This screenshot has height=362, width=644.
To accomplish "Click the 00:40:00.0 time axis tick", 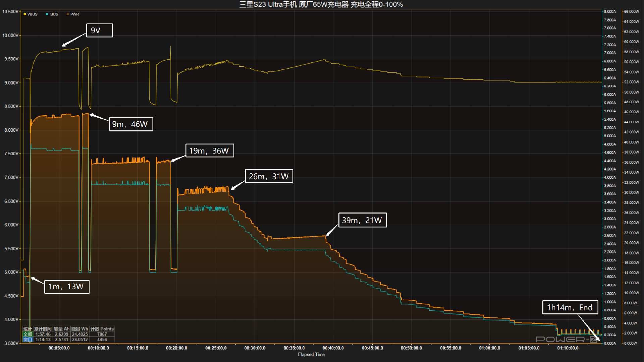I will [333, 348].
